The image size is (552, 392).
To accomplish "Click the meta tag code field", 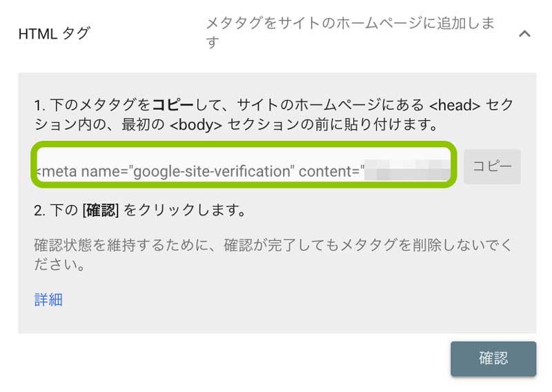I will click(x=244, y=164).
